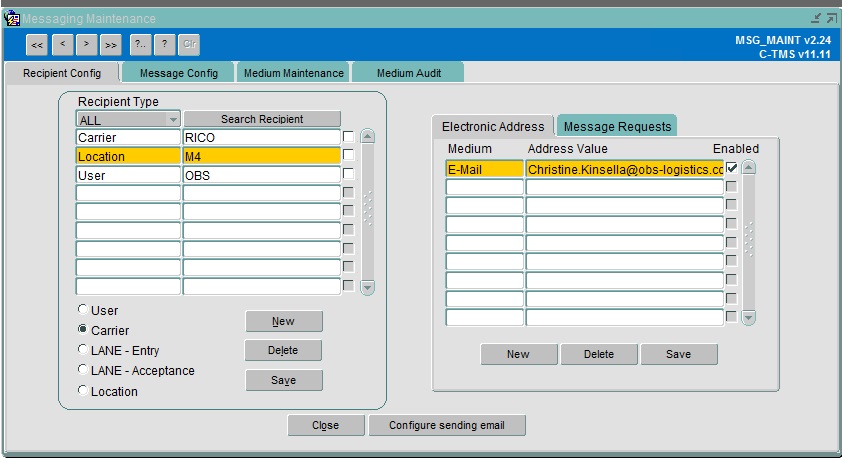
Task: Open the Recipient Config tab
Action: (62, 73)
